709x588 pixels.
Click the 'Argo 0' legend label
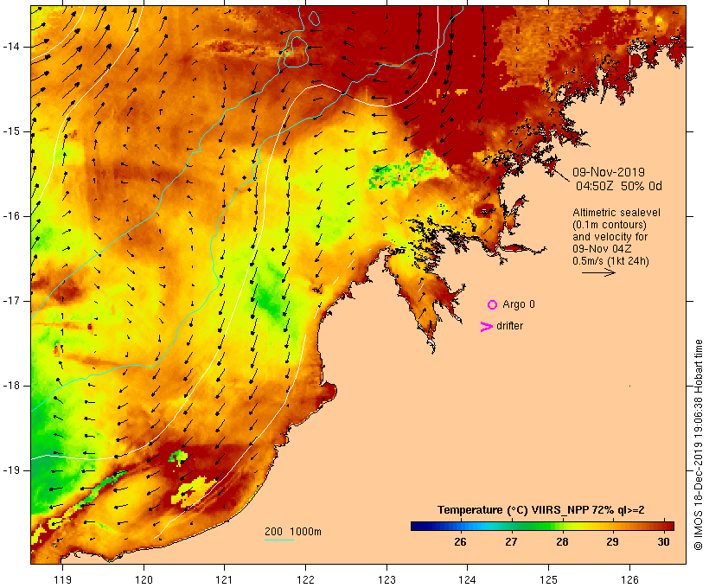coord(519,304)
